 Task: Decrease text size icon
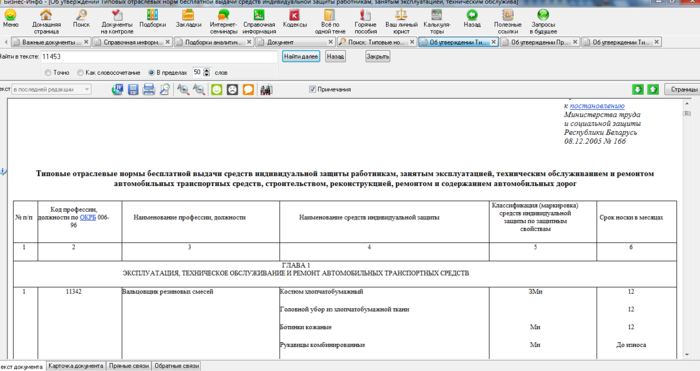[x=199, y=89]
